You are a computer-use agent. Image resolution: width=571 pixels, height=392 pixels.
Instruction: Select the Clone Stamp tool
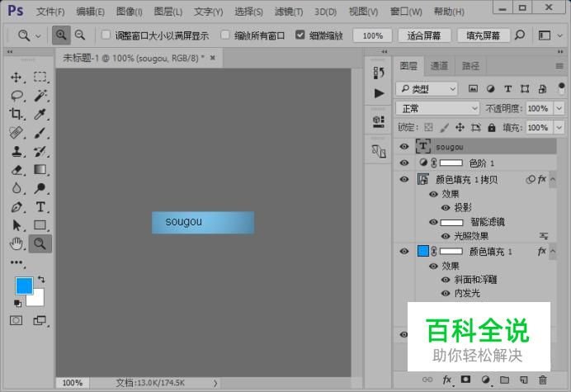pos(16,151)
